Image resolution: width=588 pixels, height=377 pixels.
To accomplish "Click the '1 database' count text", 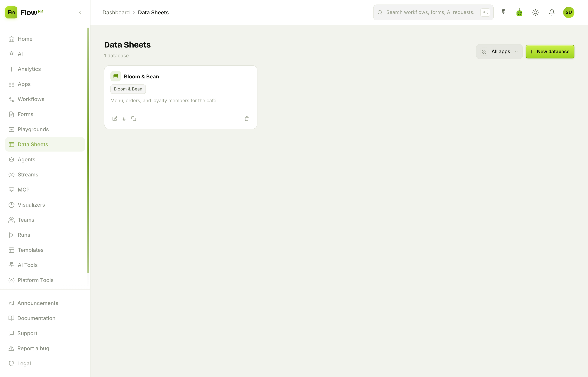I will (x=116, y=56).
